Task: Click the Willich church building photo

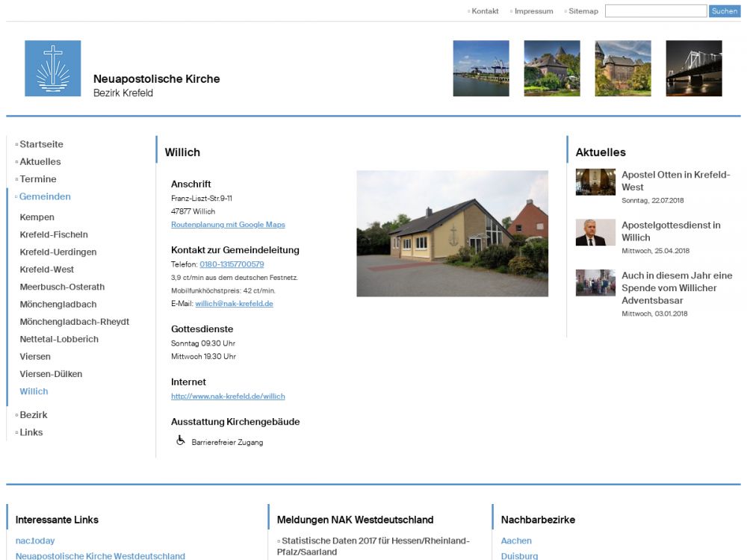Action: (x=452, y=234)
